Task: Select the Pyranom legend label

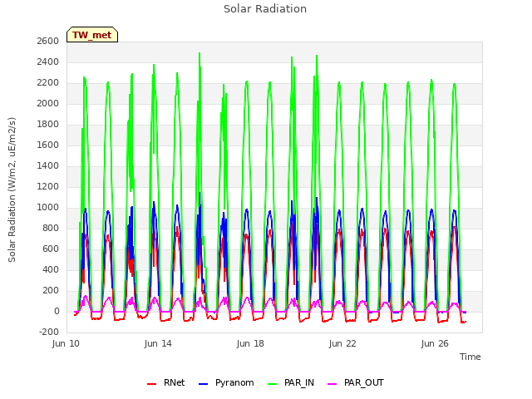Action: (234, 382)
